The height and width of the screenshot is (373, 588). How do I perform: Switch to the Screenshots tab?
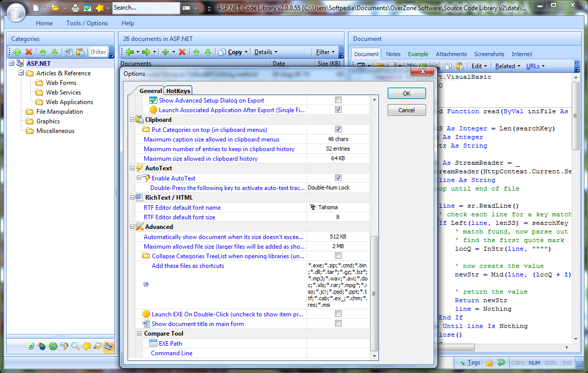[x=489, y=54]
